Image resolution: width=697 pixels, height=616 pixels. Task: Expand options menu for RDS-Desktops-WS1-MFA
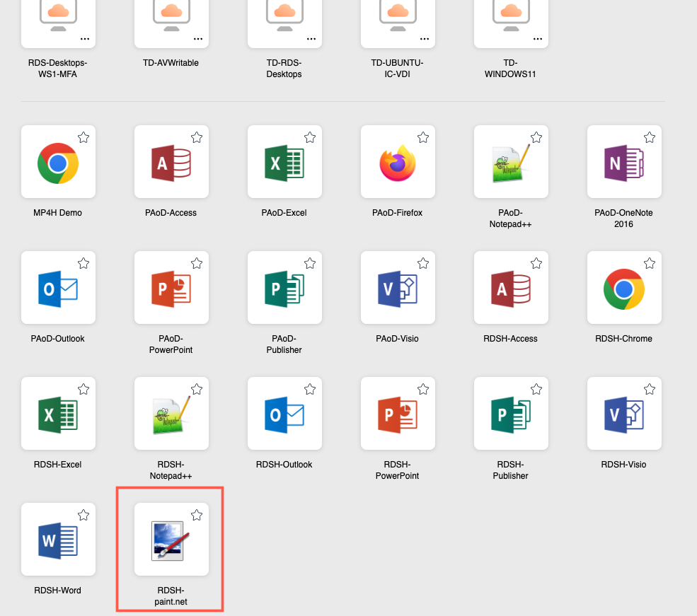(x=85, y=39)
